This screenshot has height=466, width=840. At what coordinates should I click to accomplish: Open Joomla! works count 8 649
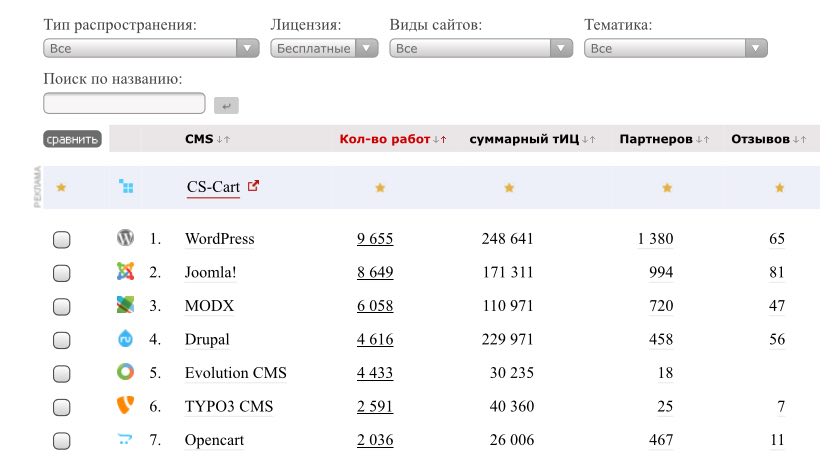coord(375,273)
